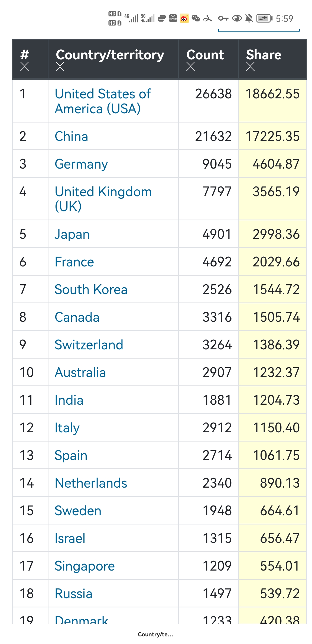Image resolution: width=312 pixels, height=644 pixels.
Task: Tap the eye comfort status icon
Action: 237,18
